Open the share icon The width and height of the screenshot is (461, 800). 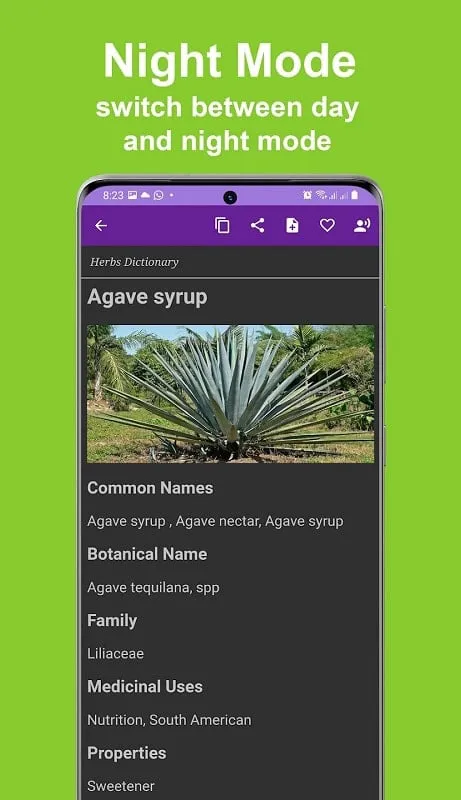click(x=258, y=226)
